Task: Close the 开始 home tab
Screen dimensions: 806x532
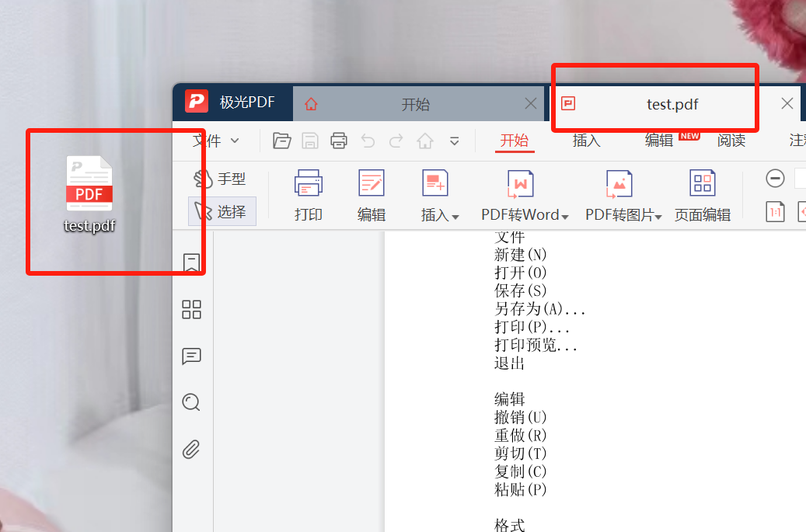Action: pos(531,104)
